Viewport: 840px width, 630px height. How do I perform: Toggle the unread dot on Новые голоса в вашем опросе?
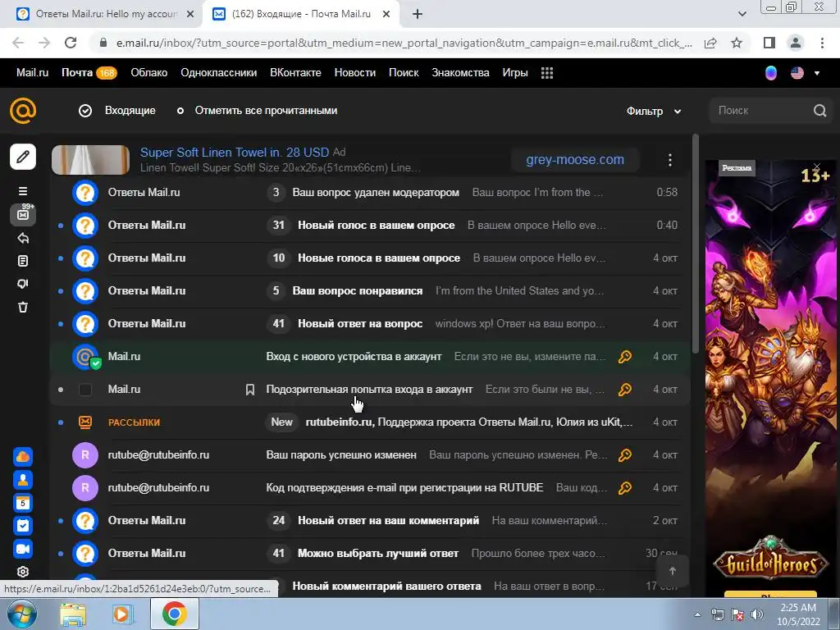61,258
